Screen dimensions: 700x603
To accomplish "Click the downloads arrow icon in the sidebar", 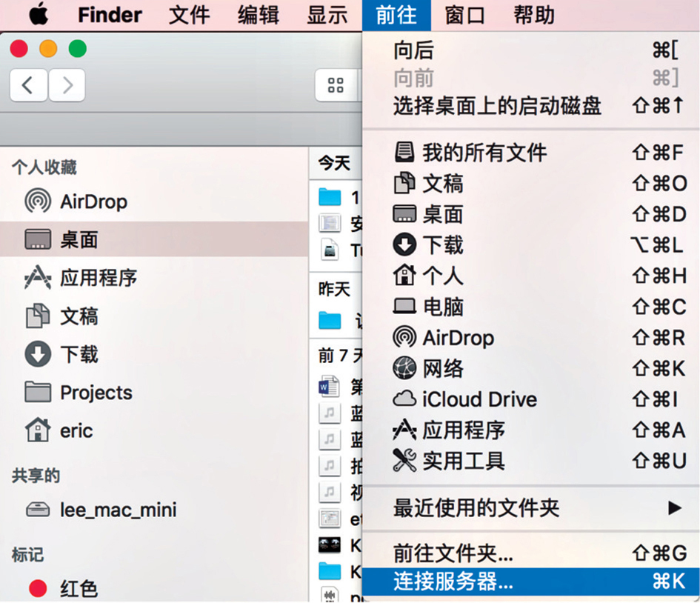I will point(38,353).
